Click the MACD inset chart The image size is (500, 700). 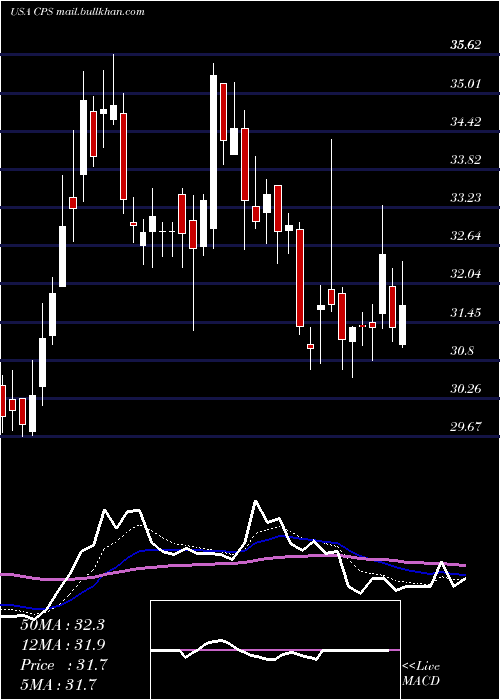[275, 650]
